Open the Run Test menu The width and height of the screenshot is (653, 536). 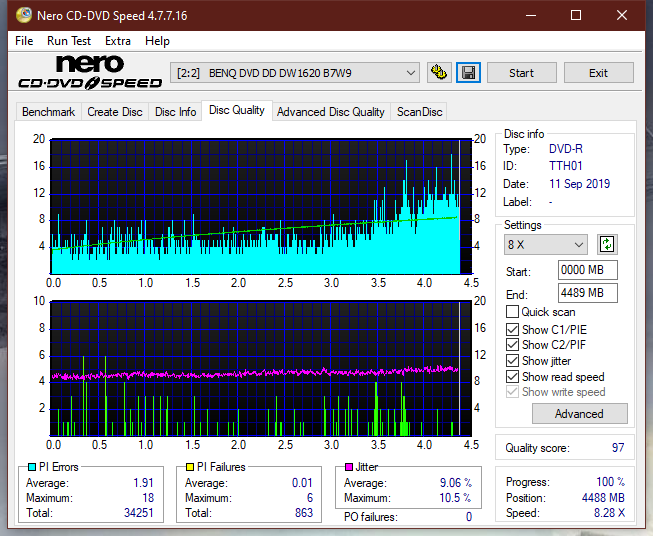tap(69, 41)
